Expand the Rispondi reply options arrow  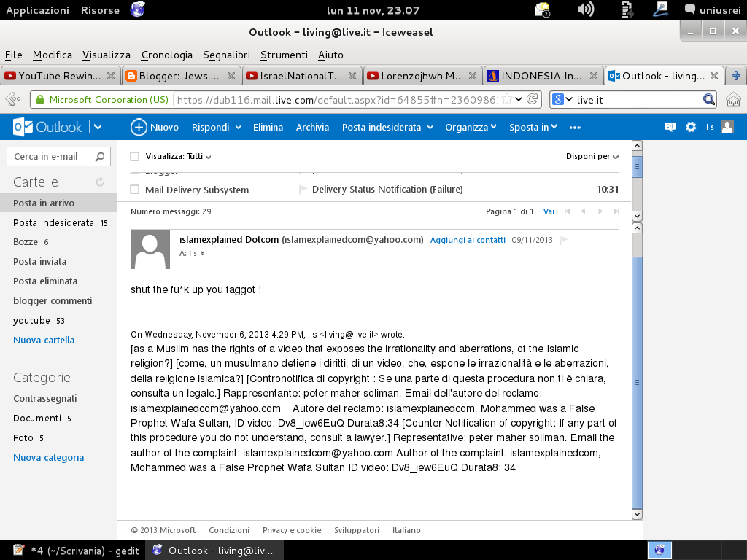pos(239,127)
